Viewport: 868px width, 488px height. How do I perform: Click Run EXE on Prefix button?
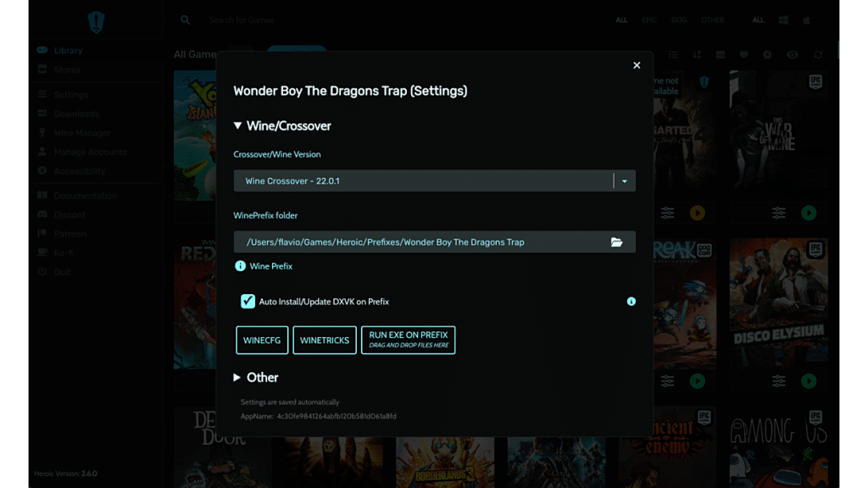point(408,341)
